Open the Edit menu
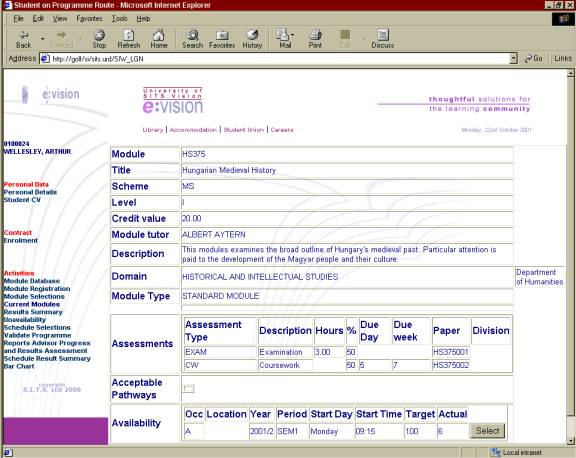The image size is (576, 458). pyautogui.click(x=38, y=18)
